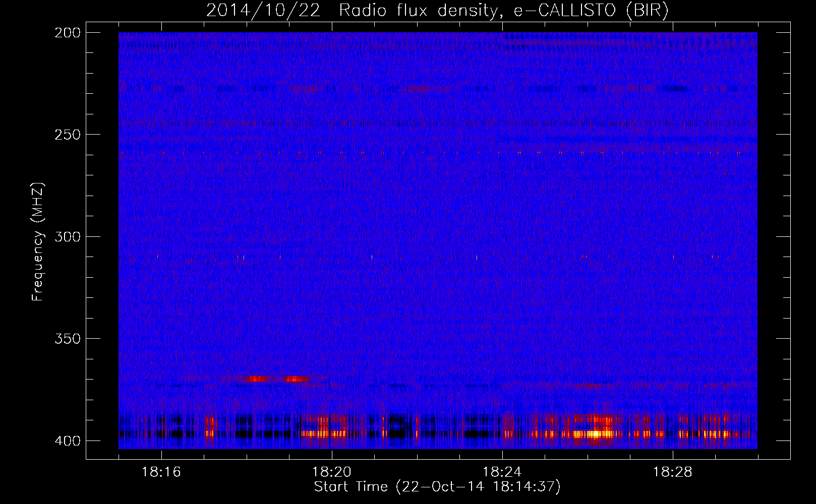Click the 400 frequency tick label
This screenshot has height=504, width=816.
(67, 440)
